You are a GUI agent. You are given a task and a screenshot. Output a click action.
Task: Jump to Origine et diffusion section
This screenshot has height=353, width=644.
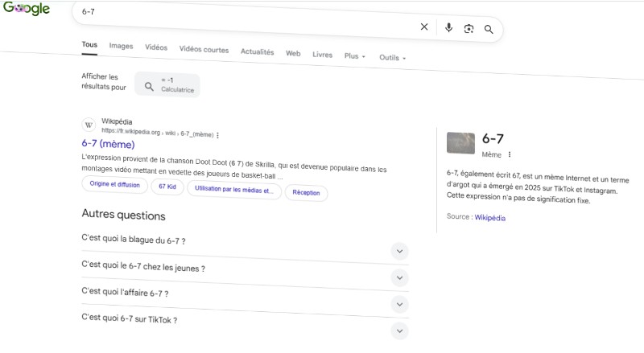114,185
